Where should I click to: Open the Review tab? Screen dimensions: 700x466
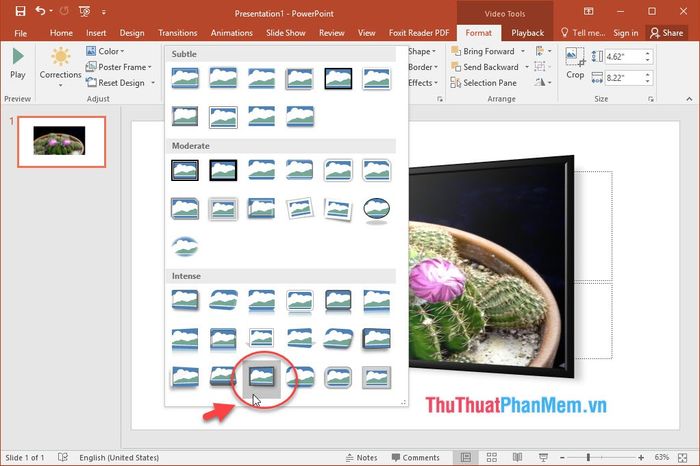click(x=331, y=33)
